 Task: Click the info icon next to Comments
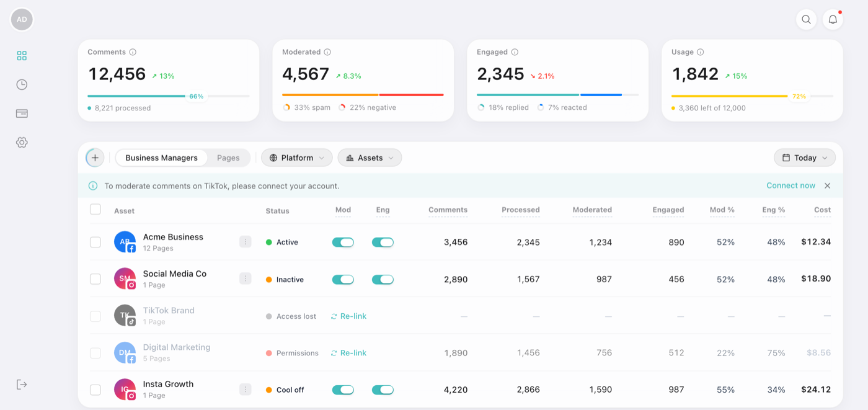(133, 52)
